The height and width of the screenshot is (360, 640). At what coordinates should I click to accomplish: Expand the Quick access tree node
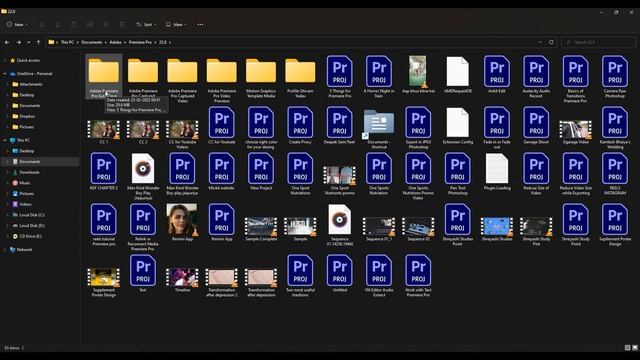(5, 60)
